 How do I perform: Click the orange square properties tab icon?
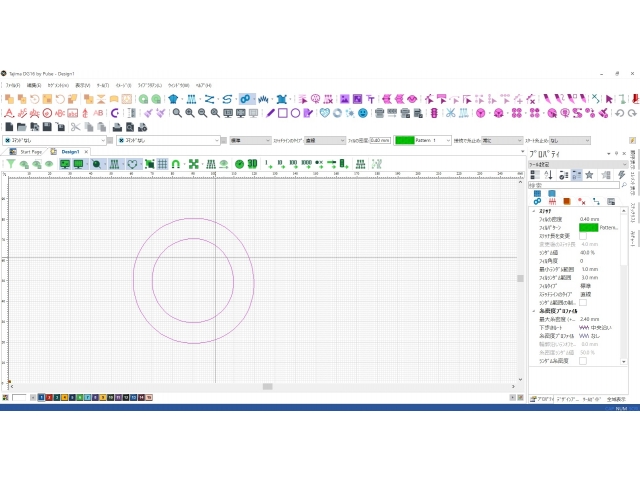[567, 201]
